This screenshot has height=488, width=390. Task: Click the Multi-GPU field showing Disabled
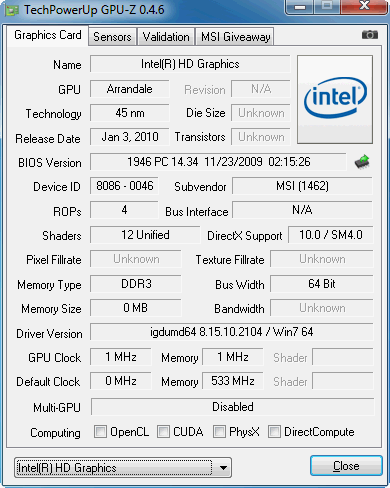click(x=233, y=407)
